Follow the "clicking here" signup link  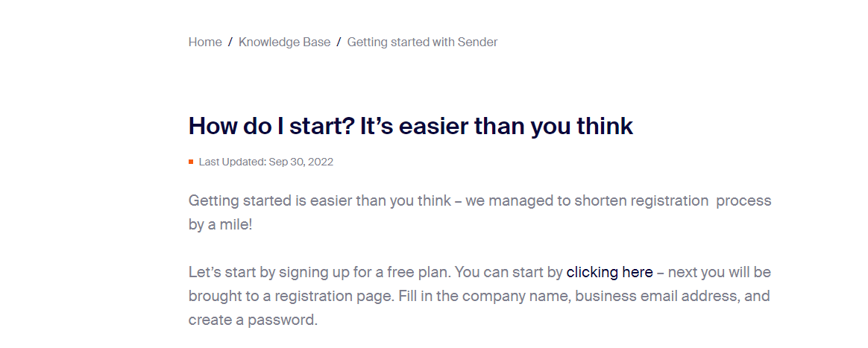(609, 273)
